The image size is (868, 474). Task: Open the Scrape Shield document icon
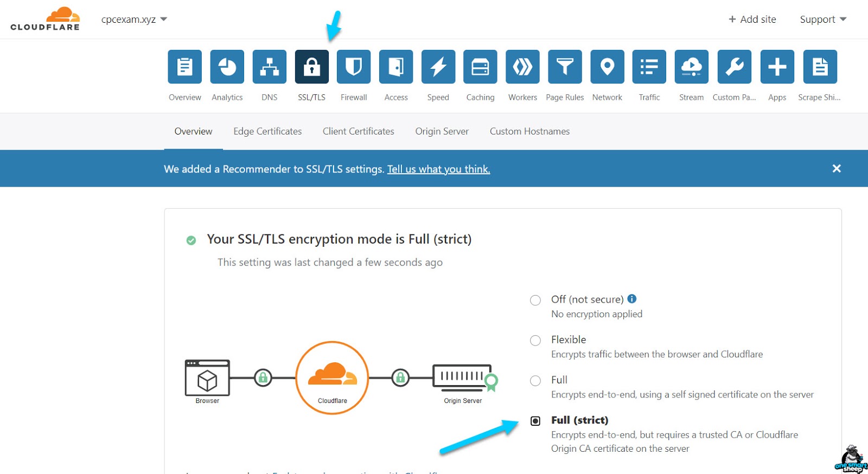[x=820, y=67]
